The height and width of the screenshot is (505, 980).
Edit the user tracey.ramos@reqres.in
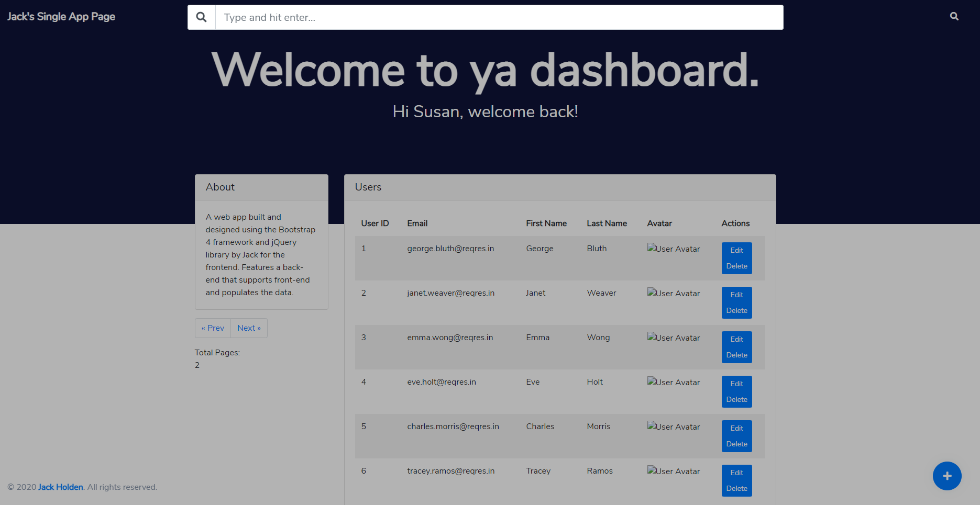736,472
